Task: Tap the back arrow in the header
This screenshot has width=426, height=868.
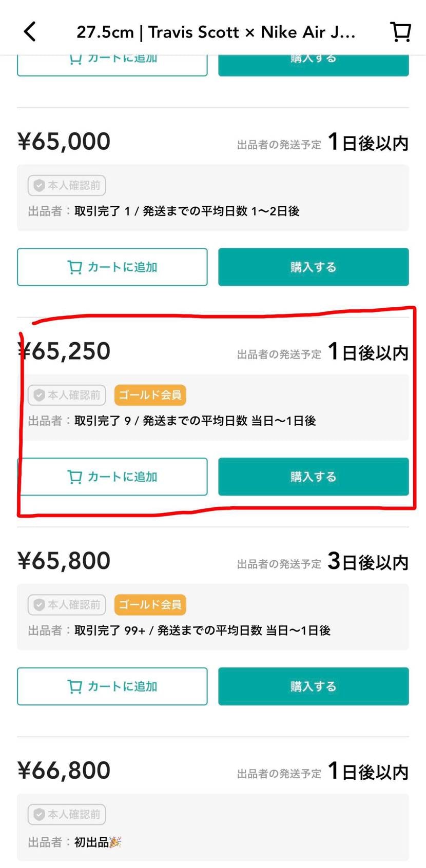Action: coord(30,32)
